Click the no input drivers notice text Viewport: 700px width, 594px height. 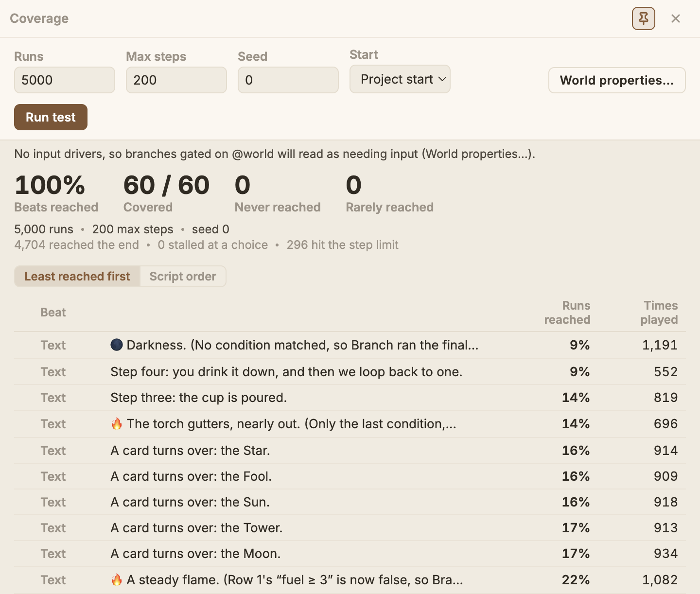coord(275,154)
